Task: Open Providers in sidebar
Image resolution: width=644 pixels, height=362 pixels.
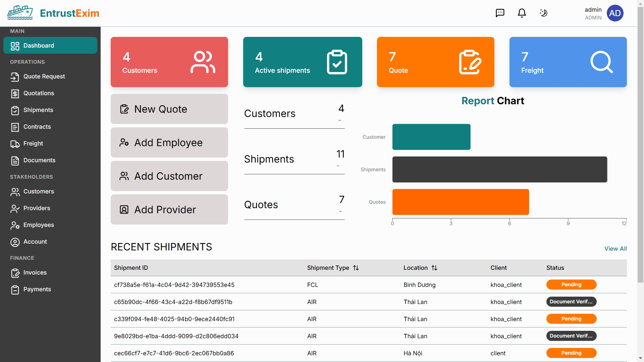Action: [x=50, y=208]
